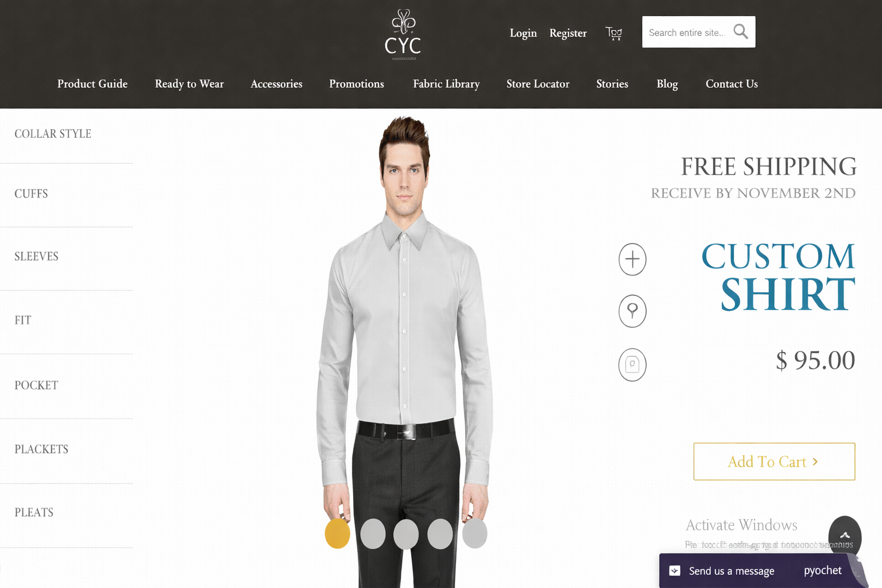Screen dimensions: 882x588
Task: Open the Fabric Library menu
Action: pyautogui.click(x=446, y=84)
